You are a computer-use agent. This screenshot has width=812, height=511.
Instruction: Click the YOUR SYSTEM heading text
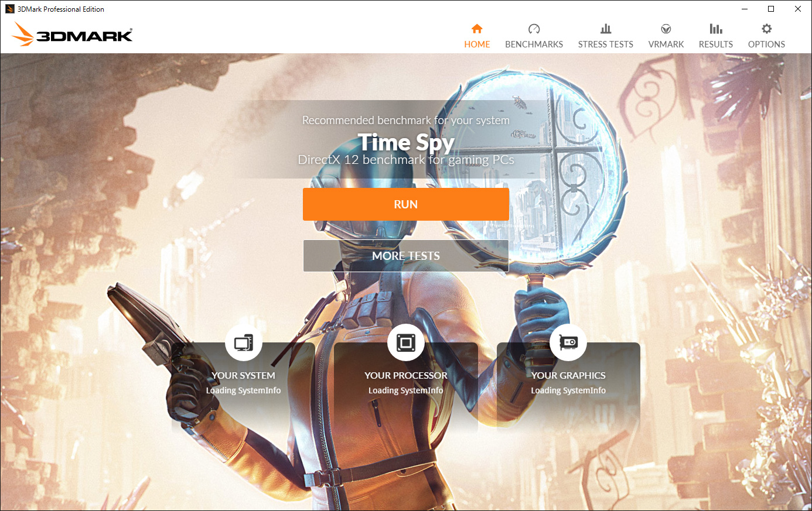point(243,376)
